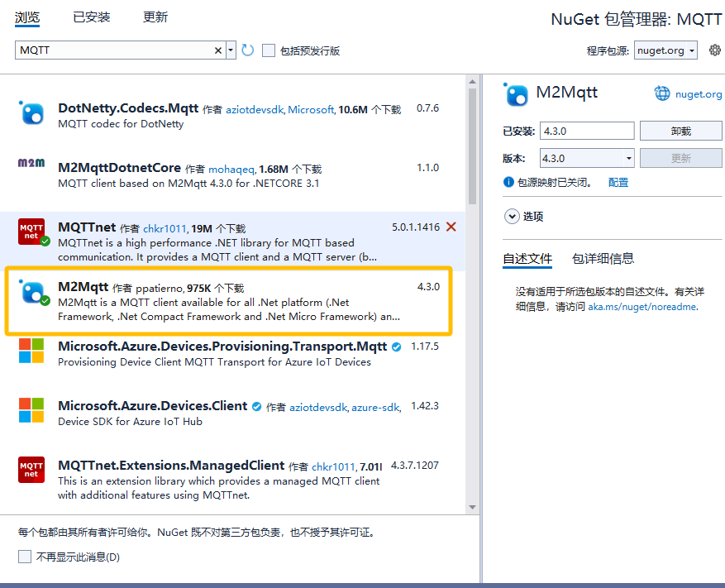Toggle the 包括预发行版 checkbox
Viewport: 725px width, 588px height.
click(x=269, y=50)
